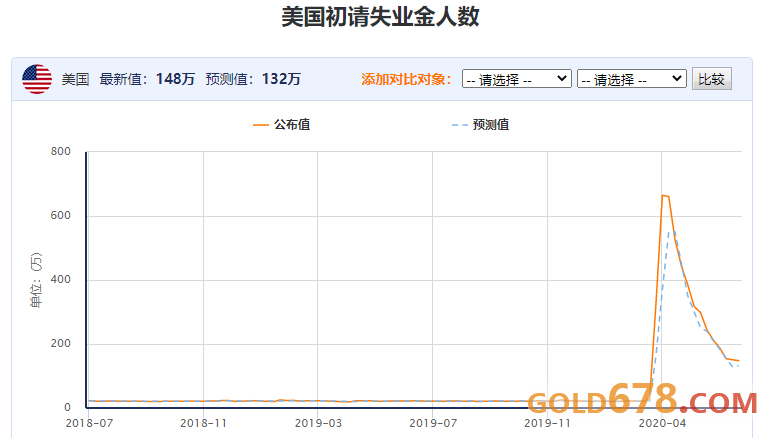Screen dimensions: 774x438
Task: Click x-axis label 2019-11
Action: [547, 423]
